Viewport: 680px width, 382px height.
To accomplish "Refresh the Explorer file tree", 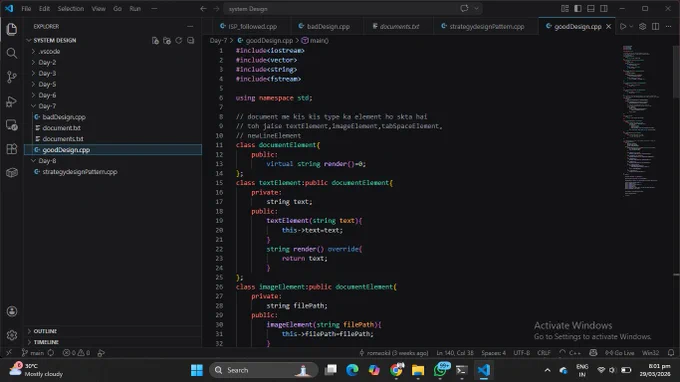I will 179,40.
